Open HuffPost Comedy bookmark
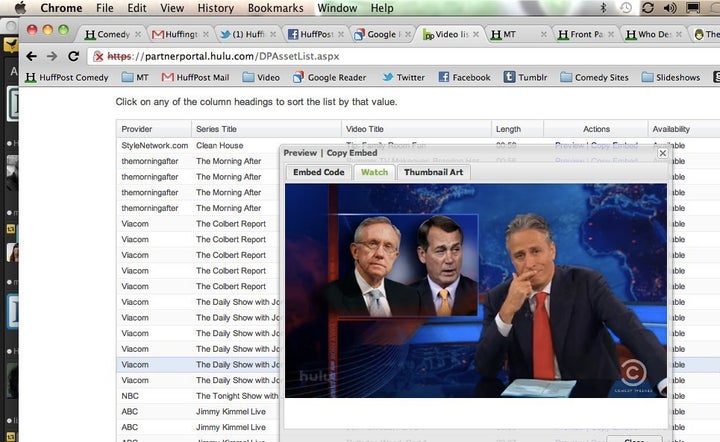The height and width of the screenshot is (442, 720). 67,78
